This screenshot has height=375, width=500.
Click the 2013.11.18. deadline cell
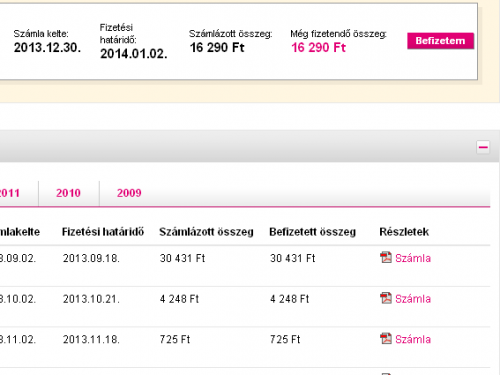[91, 340]
